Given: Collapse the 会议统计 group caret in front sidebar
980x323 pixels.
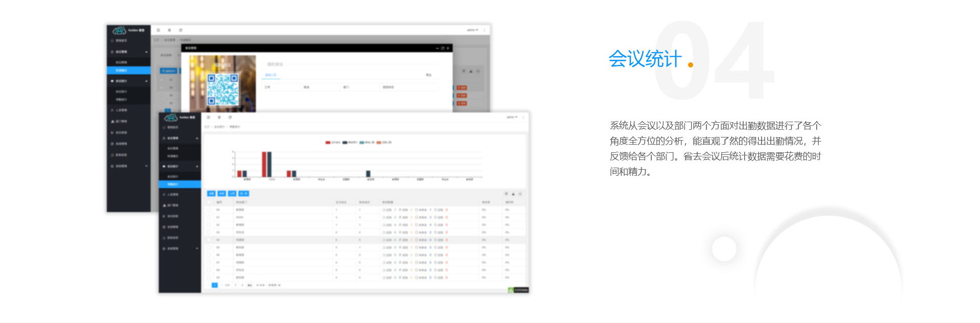Looking at the screenshot, I should (197, 167).
